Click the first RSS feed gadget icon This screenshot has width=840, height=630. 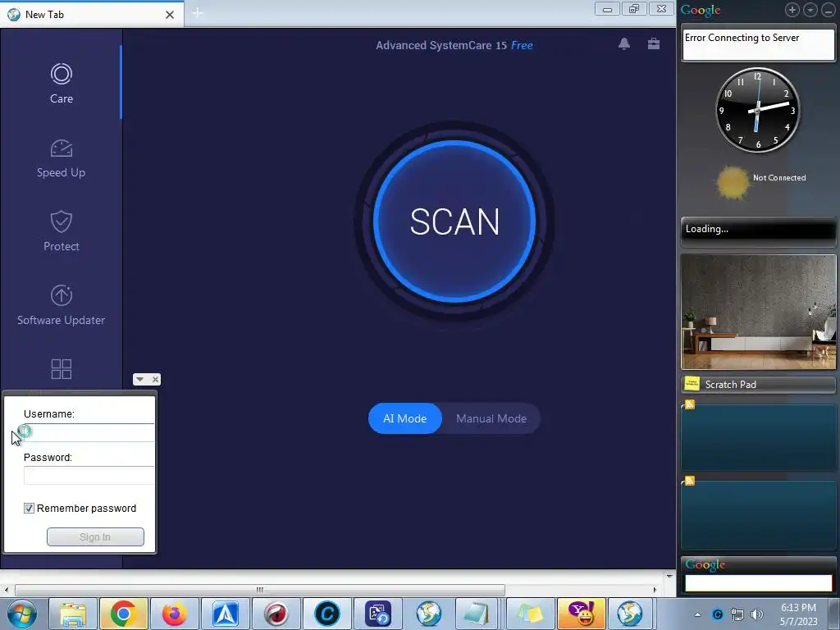(x=689, y=404)
